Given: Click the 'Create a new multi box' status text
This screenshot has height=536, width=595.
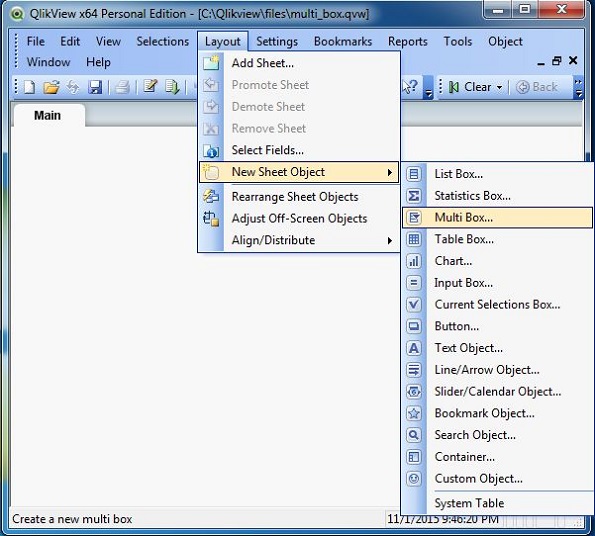Looking at the screenshot, I should tap(72, 519).
